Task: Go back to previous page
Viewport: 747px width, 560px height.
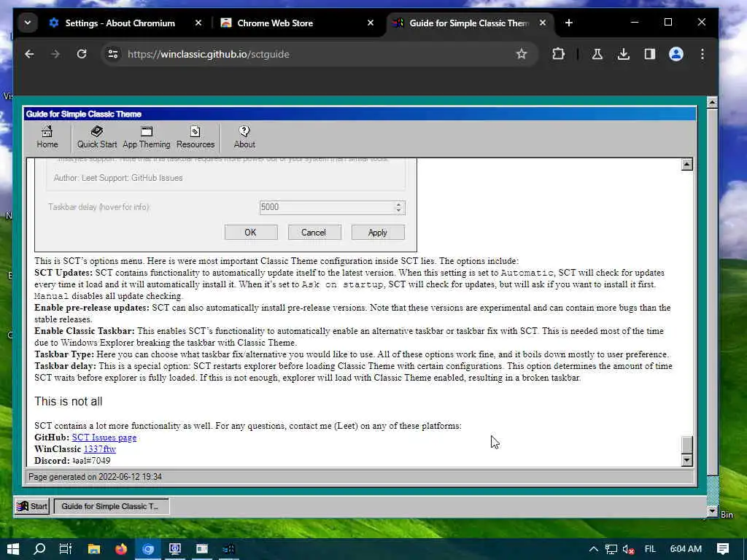Action: [29, 54]
